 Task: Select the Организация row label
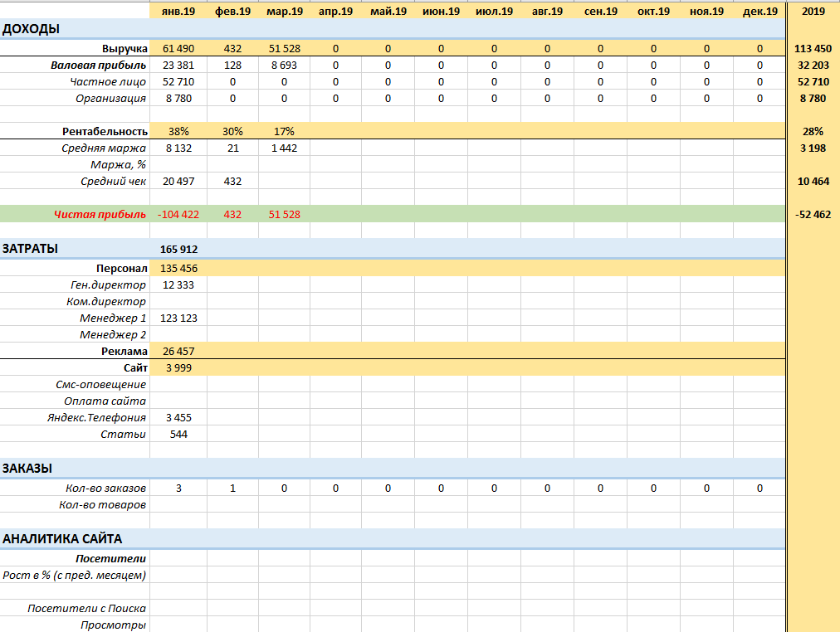pyautogui.click(x=111, y=99)
